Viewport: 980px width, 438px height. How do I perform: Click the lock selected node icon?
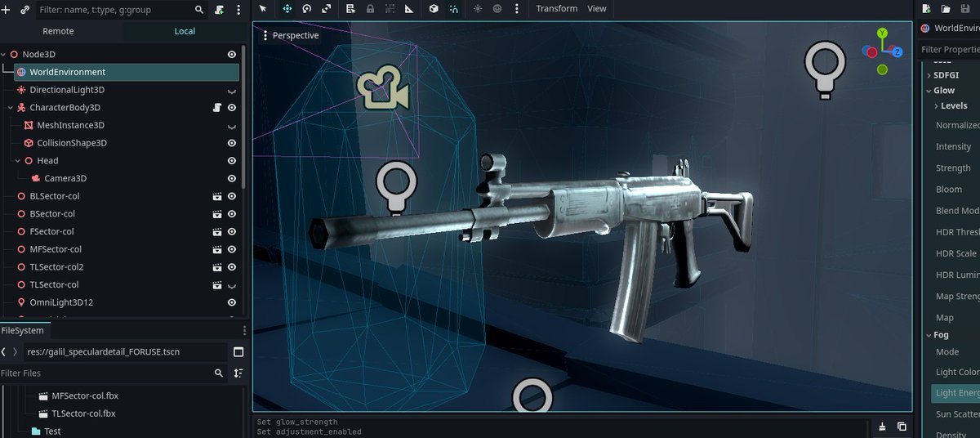pyautogui.click(x=370, y=9)
